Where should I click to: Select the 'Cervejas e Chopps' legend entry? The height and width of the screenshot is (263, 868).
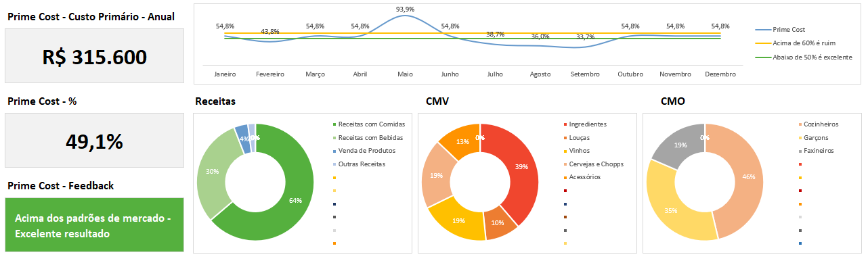[x=594, y=164]
